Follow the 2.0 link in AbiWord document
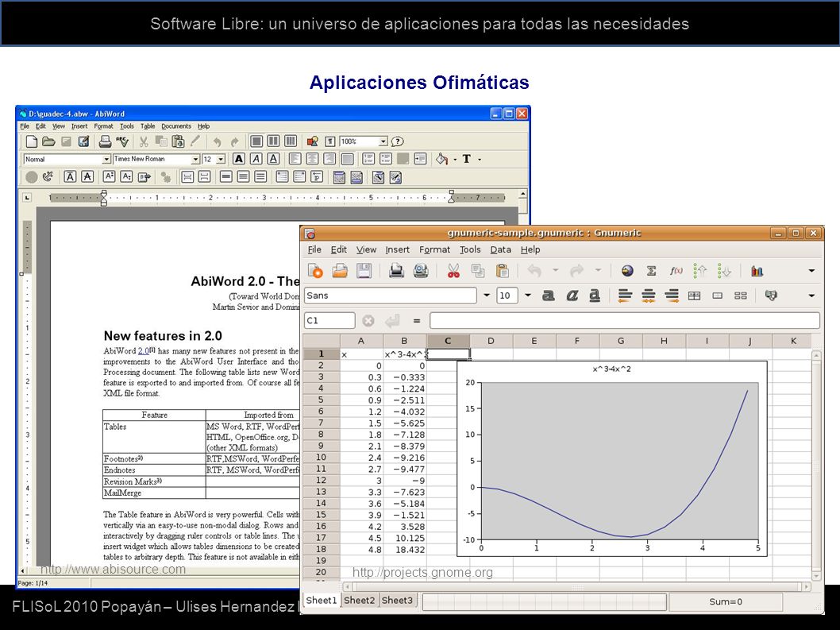 (143, 351)
